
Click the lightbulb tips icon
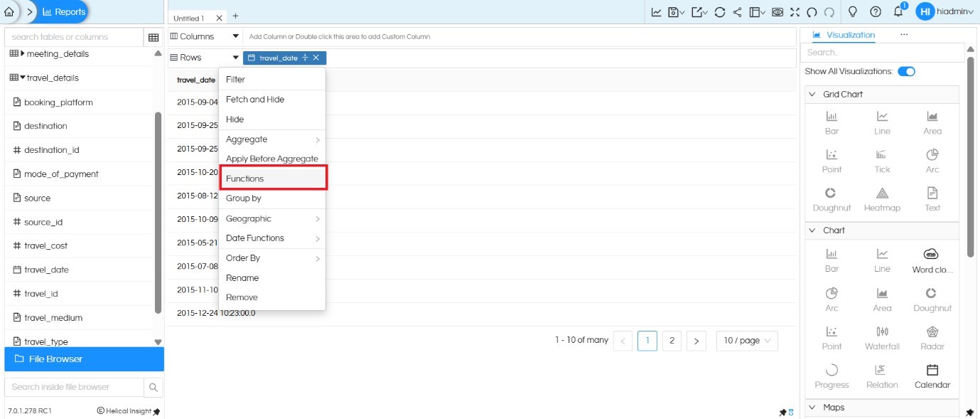pos(853,12)
